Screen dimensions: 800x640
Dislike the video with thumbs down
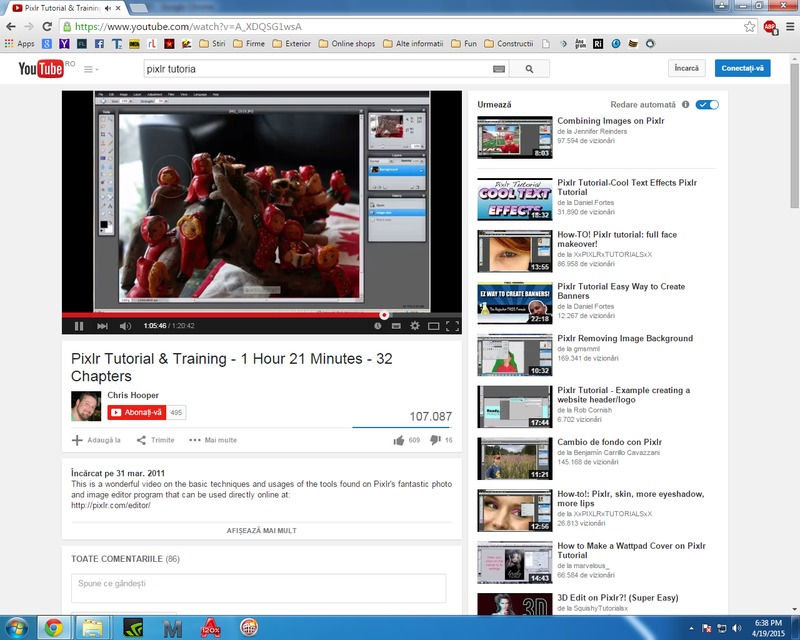435,440
